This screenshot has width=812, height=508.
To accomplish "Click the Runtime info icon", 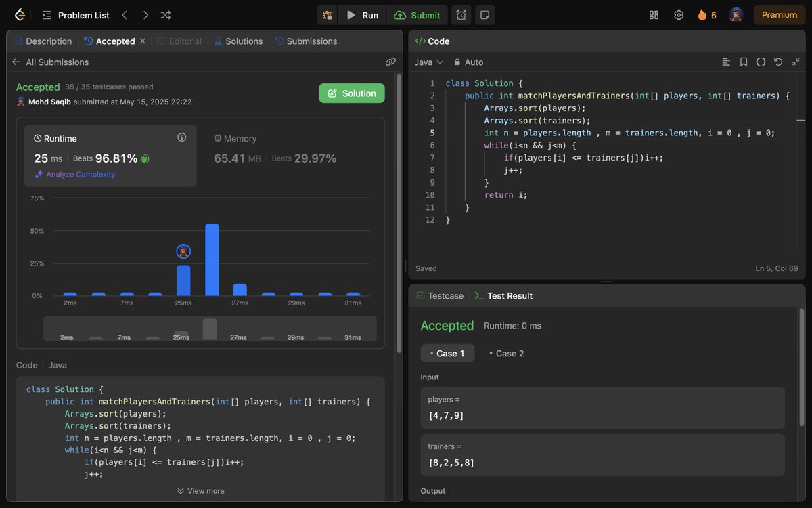I will [181, 137].
